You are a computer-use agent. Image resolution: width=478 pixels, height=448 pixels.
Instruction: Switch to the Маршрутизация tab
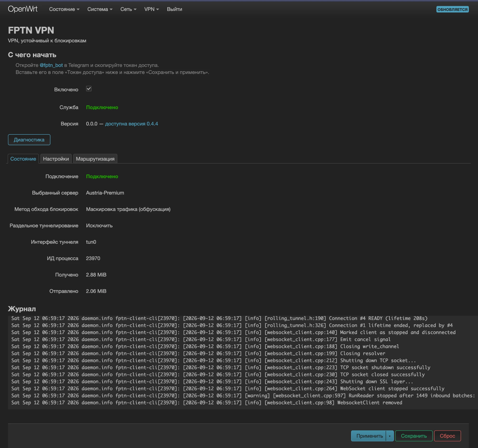pyautogui.click(x=95, y=159)
